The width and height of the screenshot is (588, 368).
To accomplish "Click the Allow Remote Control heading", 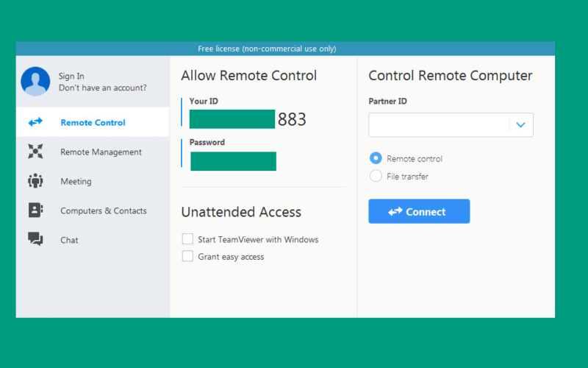I will [249, 76].
